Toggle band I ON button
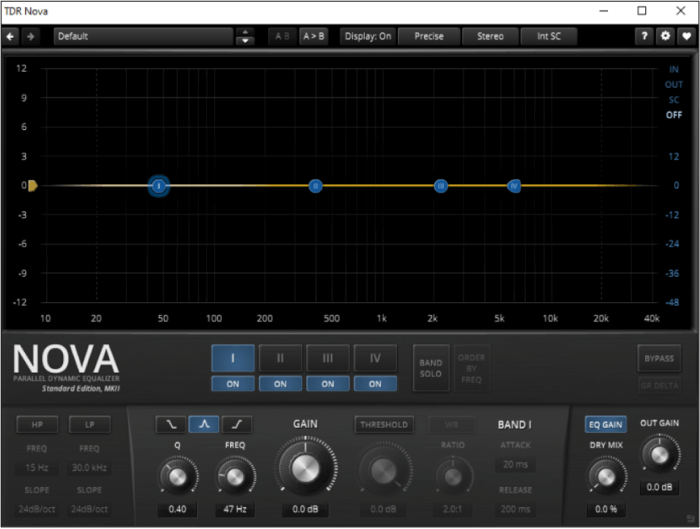Viewport: 700px width, 529px height. 233,384
